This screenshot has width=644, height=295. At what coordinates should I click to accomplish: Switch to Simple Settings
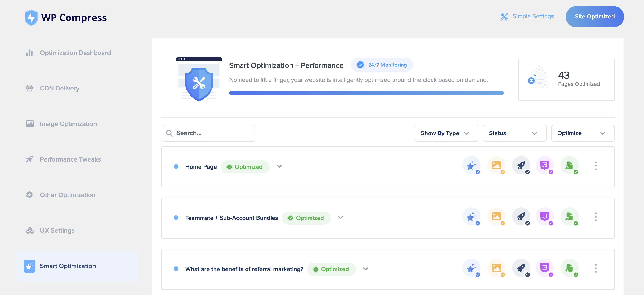[533, 17]
